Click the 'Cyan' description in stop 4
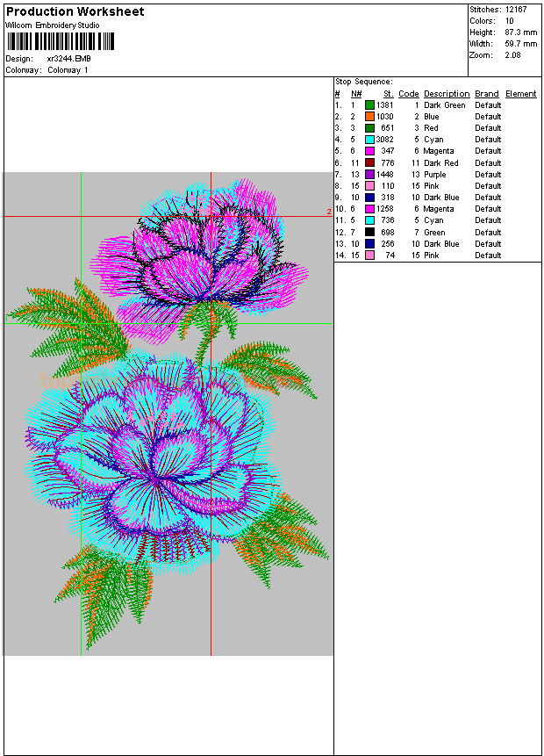Screen dimensions: 544x756 (433, 140)
